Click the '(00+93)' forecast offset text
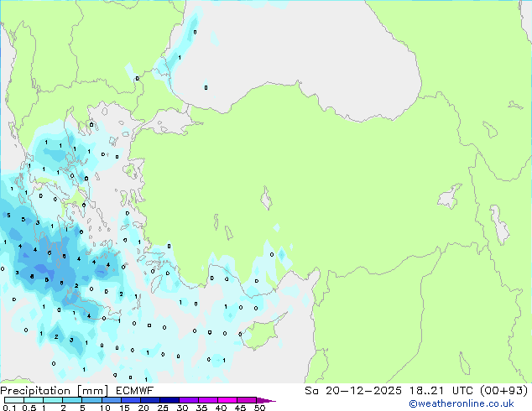 [x=503, y=391]
